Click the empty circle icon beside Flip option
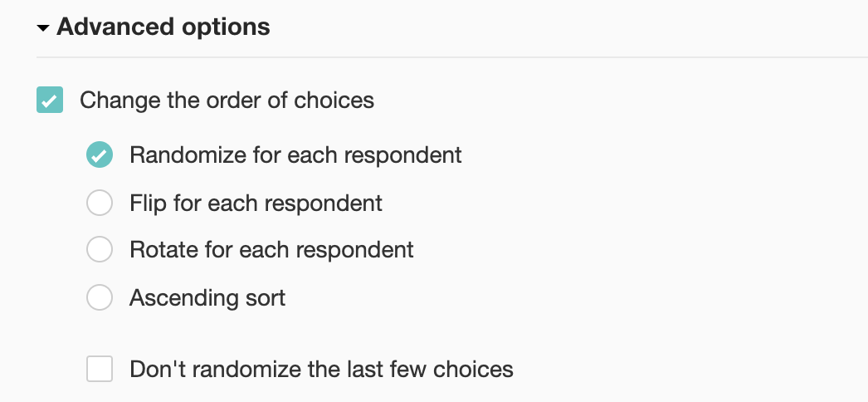Image resolution: width=868 pixels, height=402 pixels. [100, 203]
